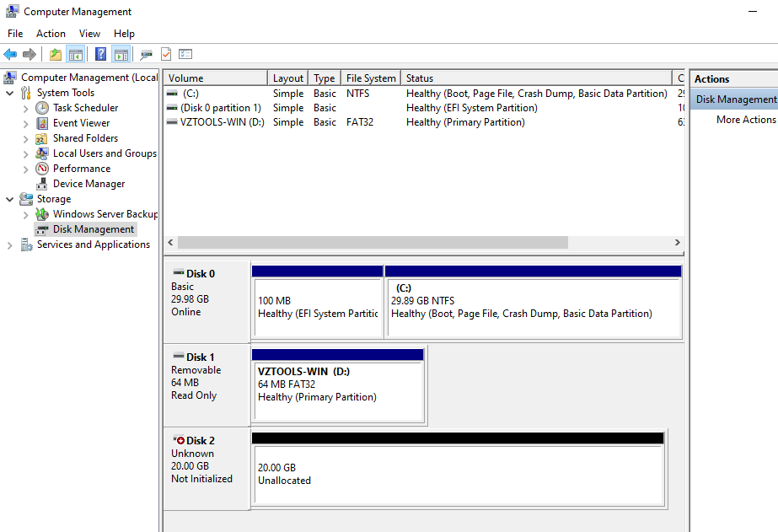This screenshot has height=532, width=778.
Task: Open the Help menu
Action: 124,33
